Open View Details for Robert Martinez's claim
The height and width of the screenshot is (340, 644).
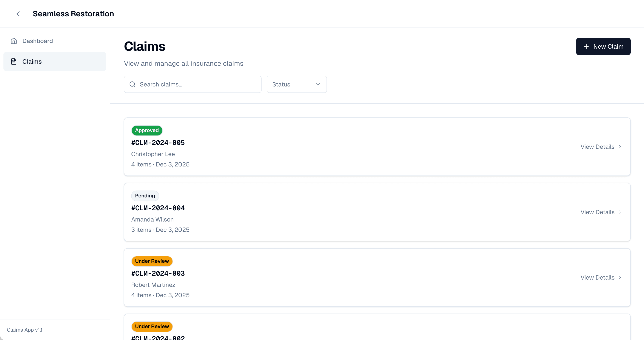point(598,277)
